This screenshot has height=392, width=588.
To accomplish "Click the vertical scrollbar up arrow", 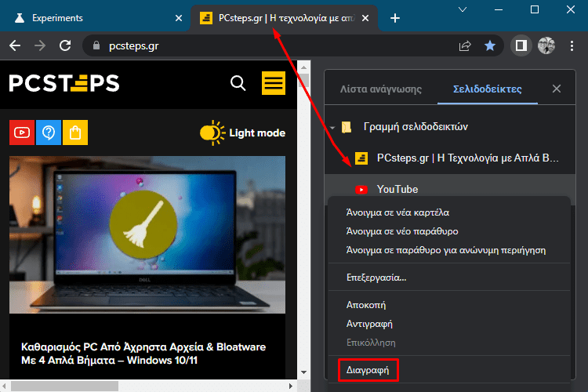I will click(303, 67).
